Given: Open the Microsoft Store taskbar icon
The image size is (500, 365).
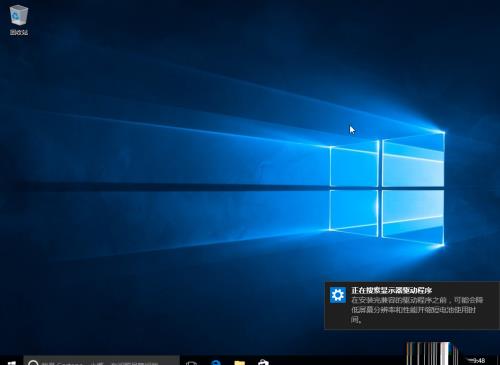Looking at the screenshot, I should 263,362.
